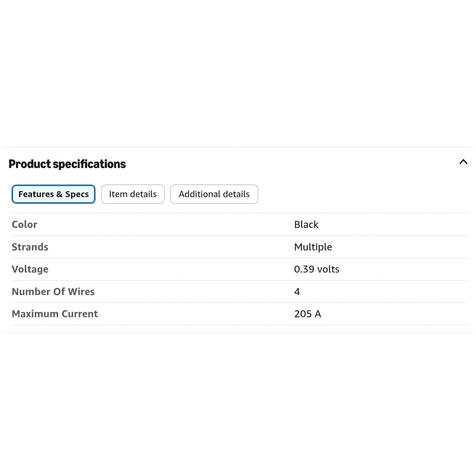
Task: Click the 205 A current value
Action: (307, 314)
